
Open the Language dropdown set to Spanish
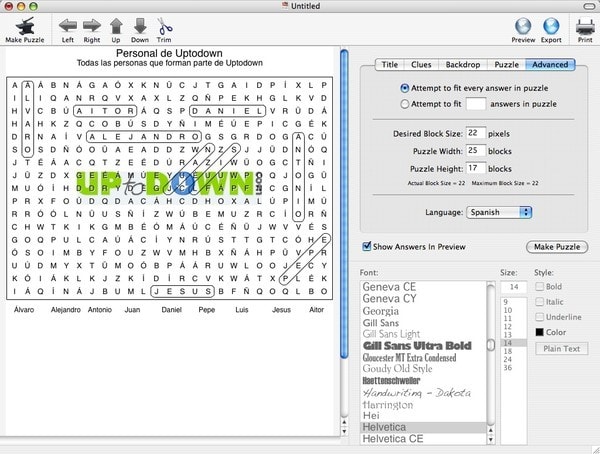click(x=499, y=212)
